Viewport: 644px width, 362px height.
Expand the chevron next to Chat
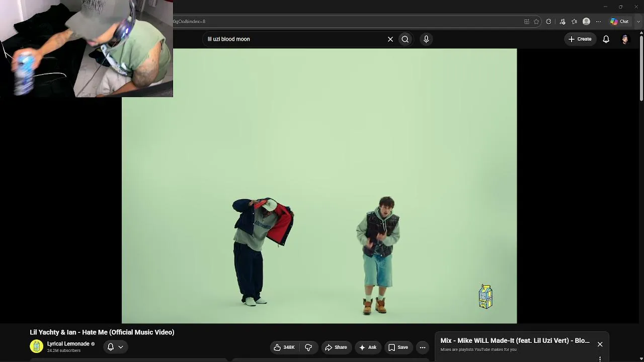(638, 22)
